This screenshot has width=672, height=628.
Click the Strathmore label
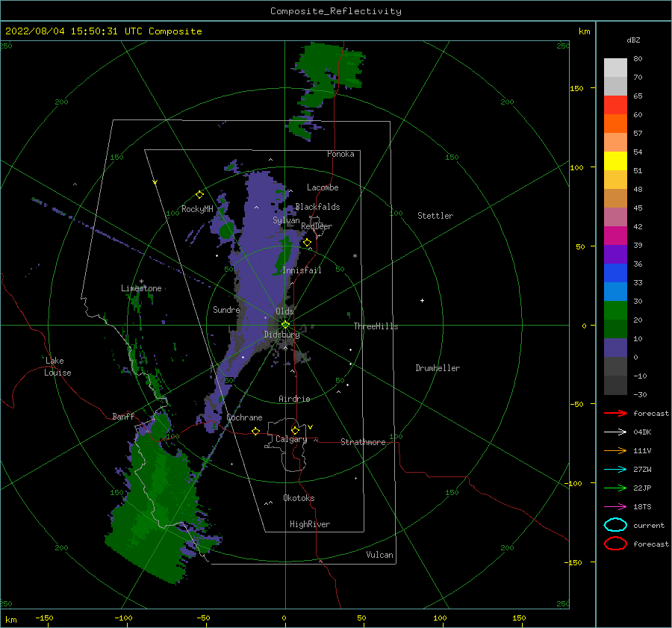pos(363,442)
